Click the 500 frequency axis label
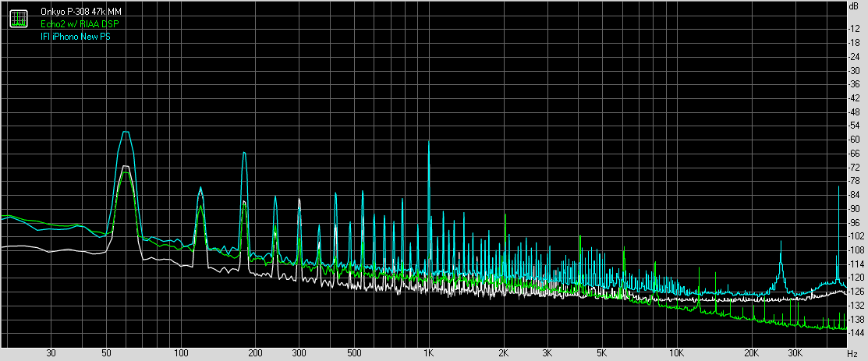The width and height of the screenshot is (868, 361). coord(354,353)
